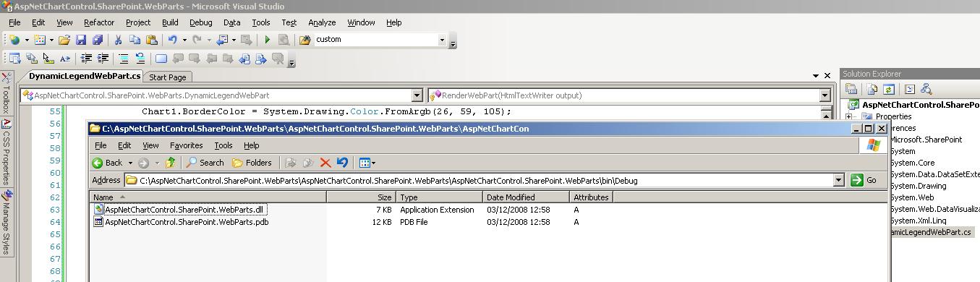Refresh Solution Explorer with green arrows icon
This screenshot has height=282, width=980.
pos(889,89)
